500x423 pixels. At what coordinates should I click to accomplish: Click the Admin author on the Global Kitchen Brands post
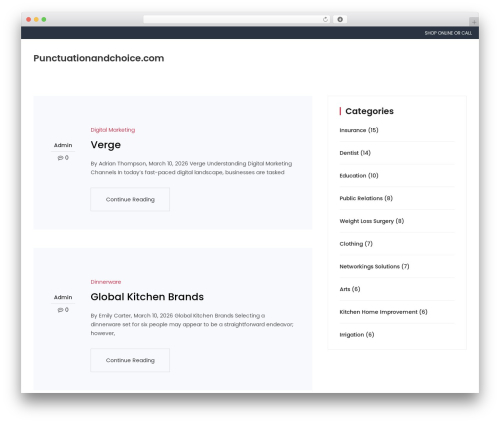click(63, 297)
